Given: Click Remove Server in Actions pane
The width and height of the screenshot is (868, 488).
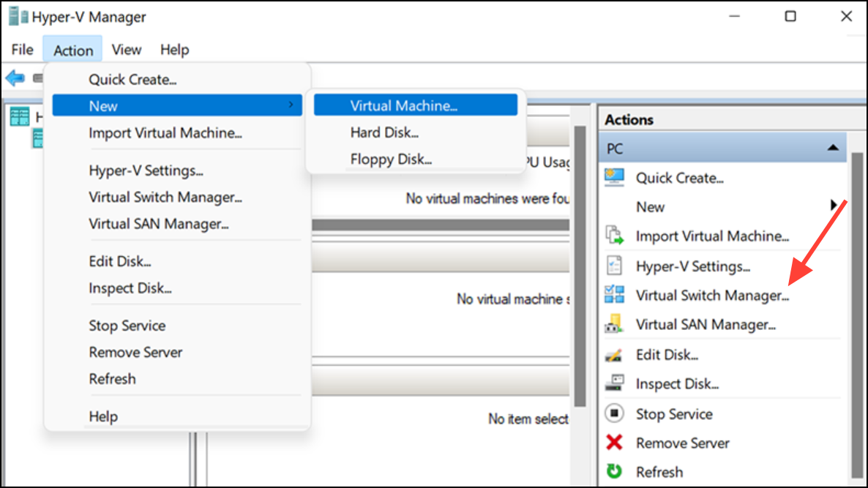Looking at the screenshot, I should click(683, 443).
